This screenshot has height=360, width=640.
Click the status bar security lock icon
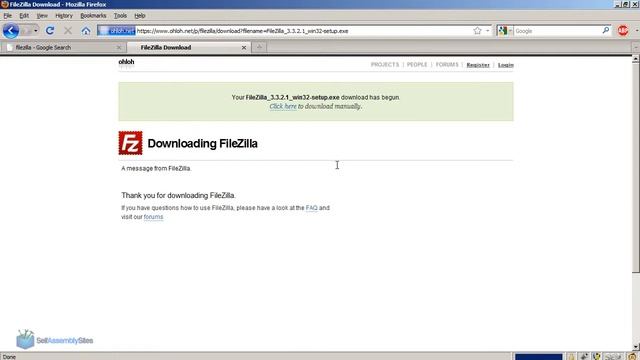pyautogui.click(x=571, y=356)
